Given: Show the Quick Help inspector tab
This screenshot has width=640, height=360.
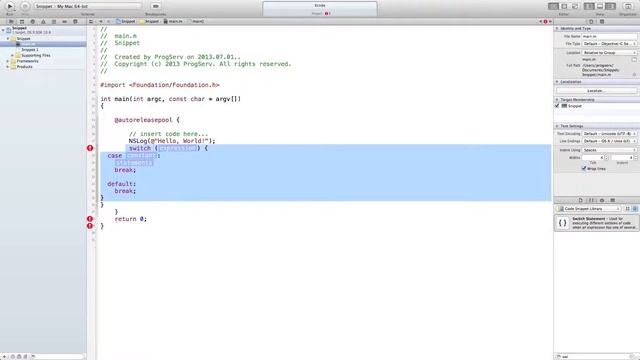Looking at the screenshot, I should [x=602, y=21].
